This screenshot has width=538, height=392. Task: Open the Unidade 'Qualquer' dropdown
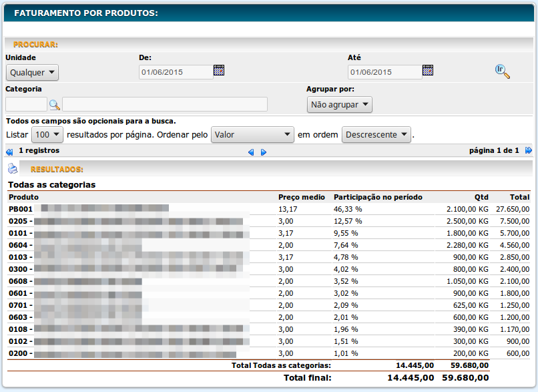point(32,73)
